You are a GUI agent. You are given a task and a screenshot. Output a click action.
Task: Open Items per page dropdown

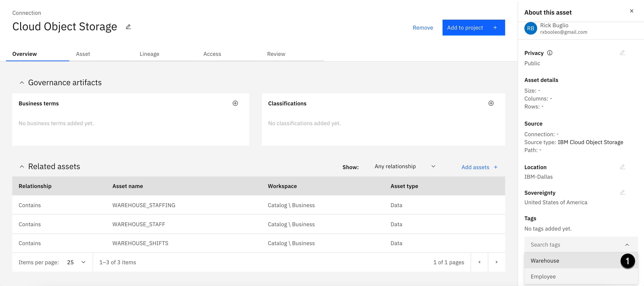pos(76,262)
